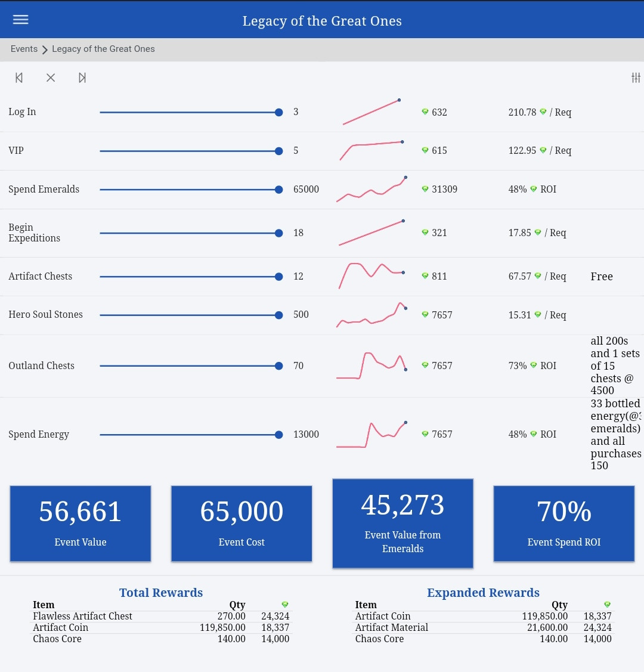Click Legacy of the Great Ones breadcrumb
This screenshot has width=644, height=672.
coord(103,49)
